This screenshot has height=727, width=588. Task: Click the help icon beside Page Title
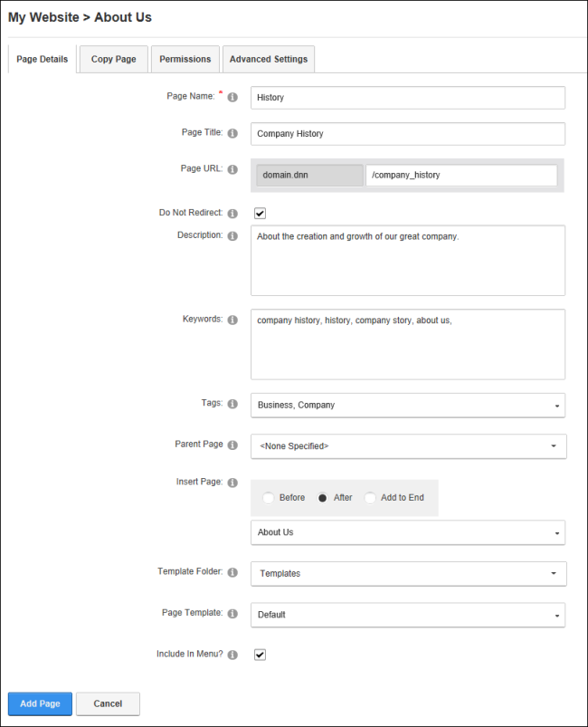[232, 133]
